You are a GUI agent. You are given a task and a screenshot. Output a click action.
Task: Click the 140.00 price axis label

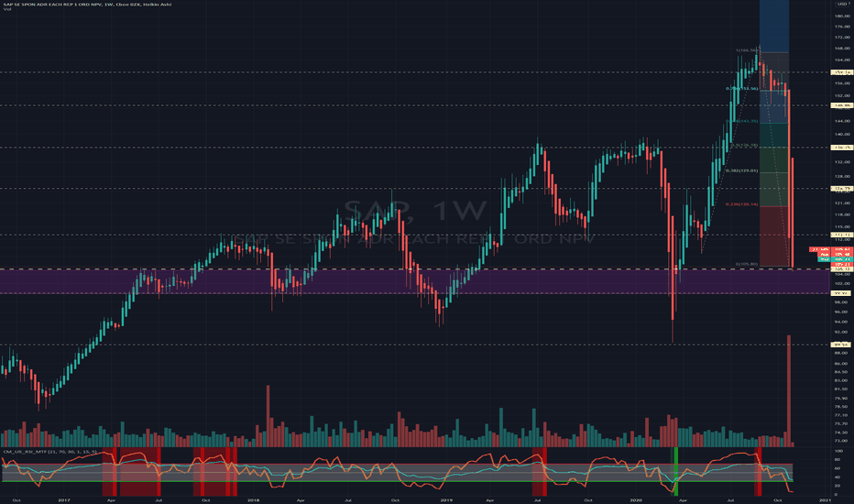(842, 134)
